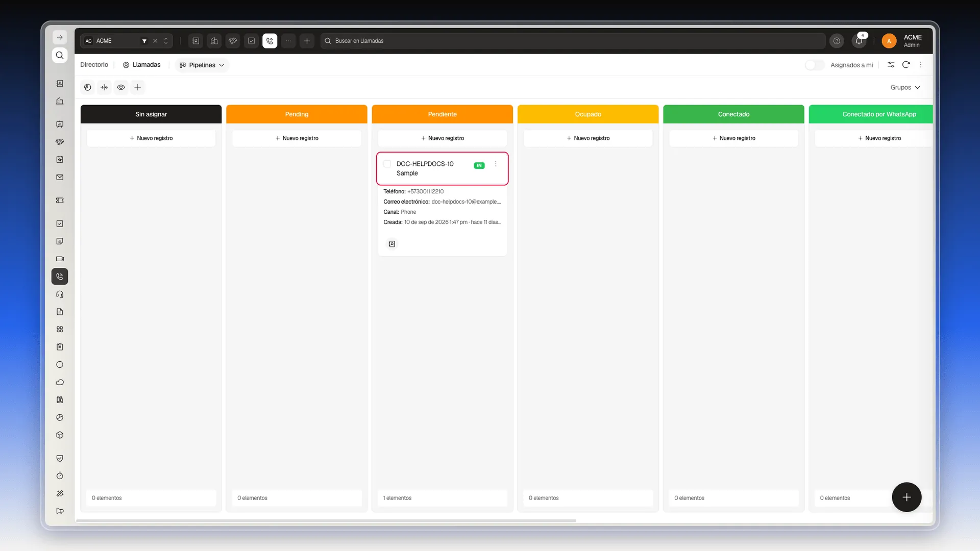Click the floating black plus button
980x551 pixels.
click(906, 497)
